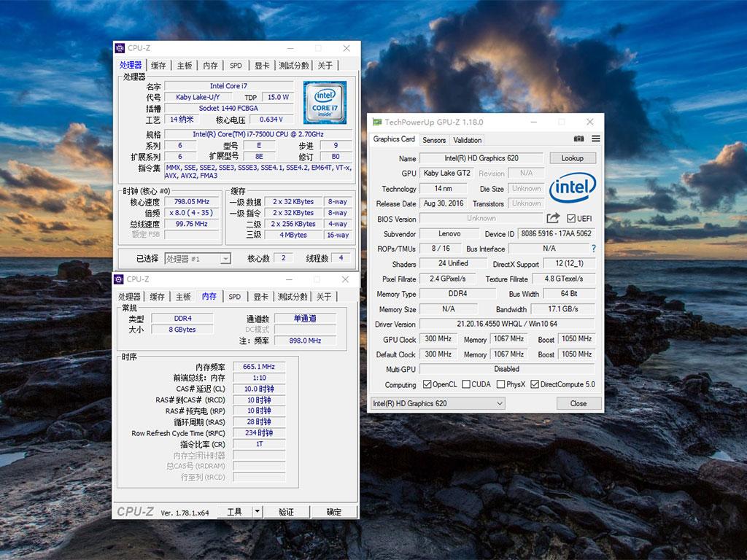Screen dimensions: 747x560
Task: Click the 验证 button in CPU-Z
Action: 286,512
